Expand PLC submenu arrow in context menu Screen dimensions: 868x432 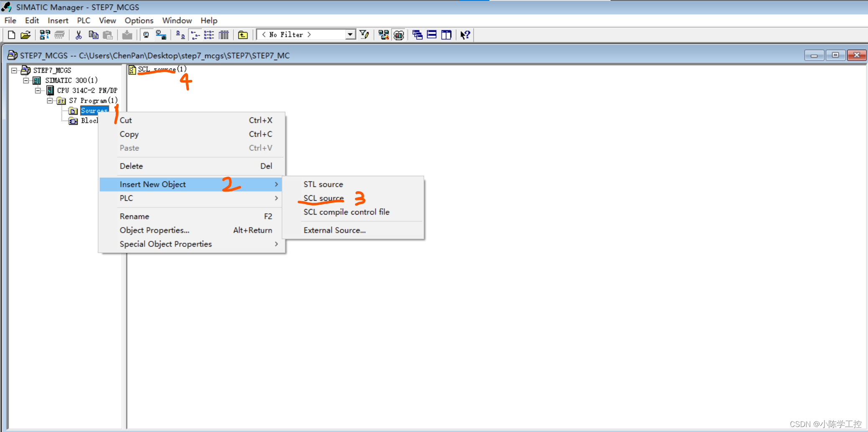[x=276, y=198]
